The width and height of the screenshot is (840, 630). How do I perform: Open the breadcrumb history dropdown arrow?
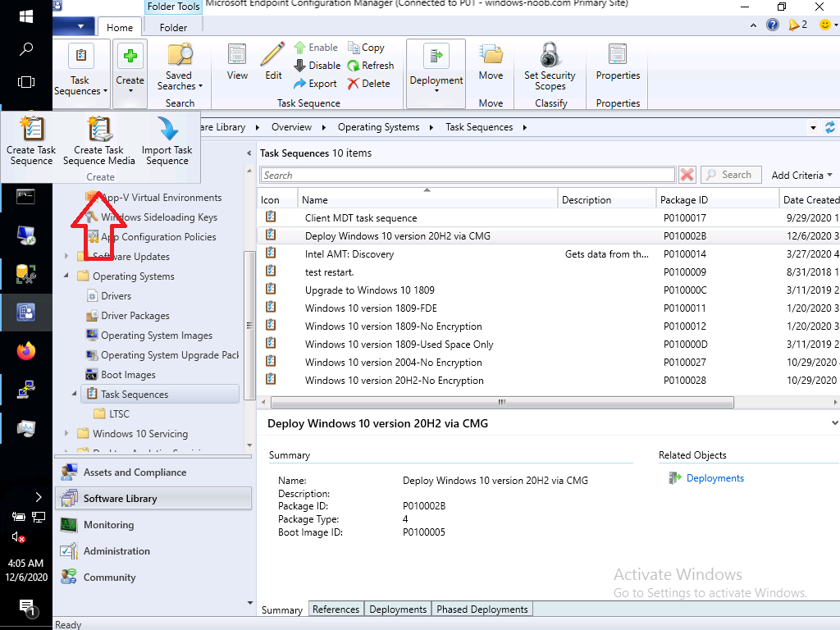[813, 127]
